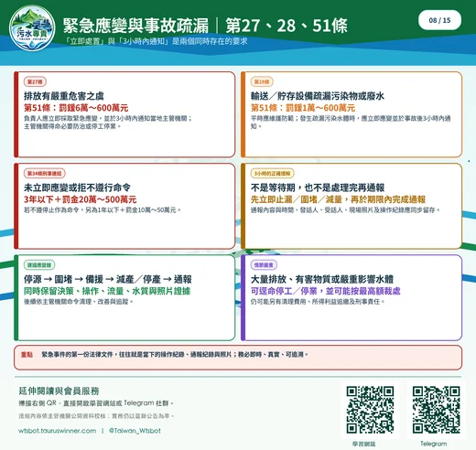Select the 3小時的正確理解 badge
Screen dimensions: 476x450
coord(272,173)
